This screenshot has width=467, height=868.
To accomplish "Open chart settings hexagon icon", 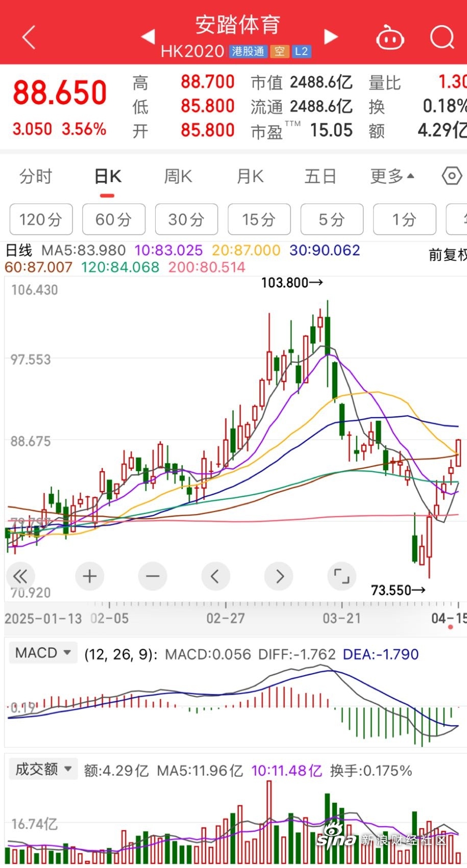I will [x=452, y=176].
